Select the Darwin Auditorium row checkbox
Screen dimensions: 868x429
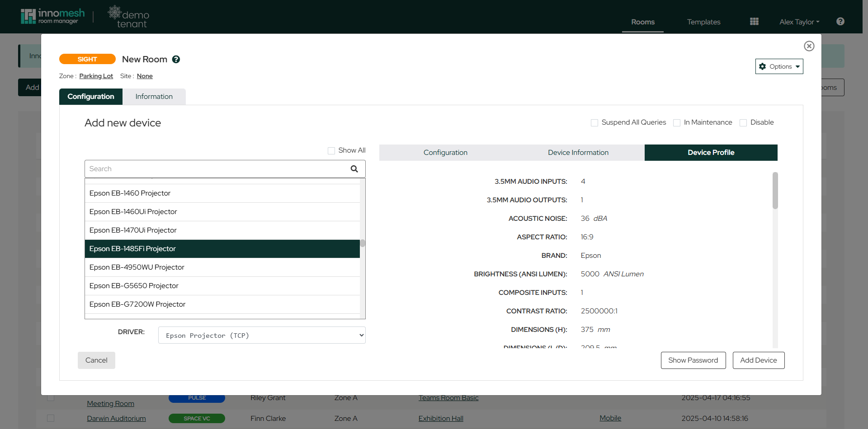(x=51, y=418)
